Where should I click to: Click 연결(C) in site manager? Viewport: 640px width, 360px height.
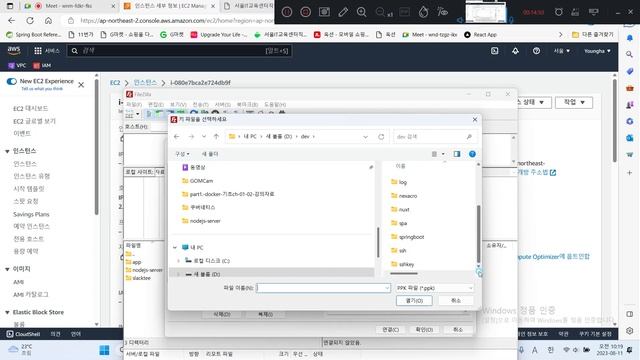[x=391, y=329]
